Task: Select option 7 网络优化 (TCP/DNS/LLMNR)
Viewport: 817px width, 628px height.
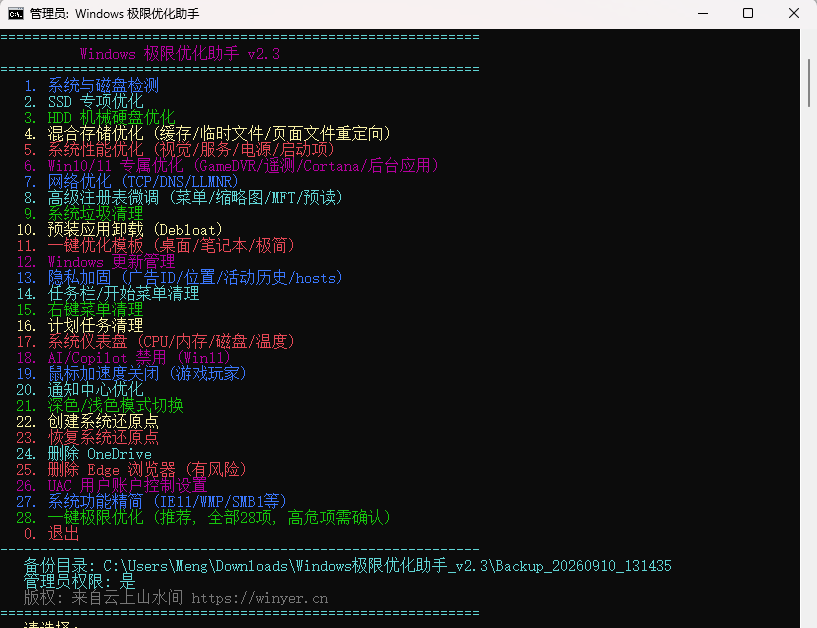Action: point(131,182)
